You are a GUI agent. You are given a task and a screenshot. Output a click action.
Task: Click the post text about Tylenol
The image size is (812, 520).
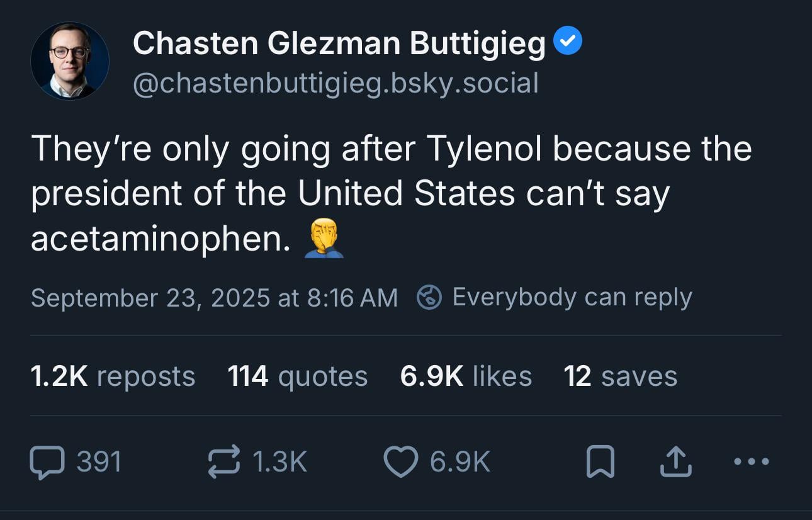pyautogui.click(x=390, y=193)
